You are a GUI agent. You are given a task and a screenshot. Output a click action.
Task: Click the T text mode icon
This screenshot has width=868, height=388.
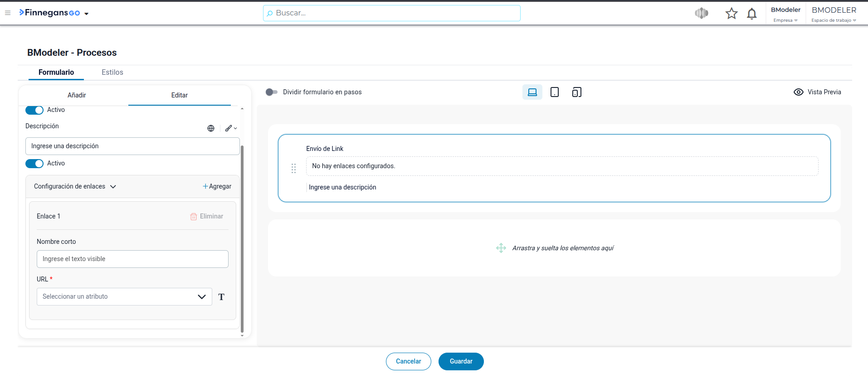(221, 297)
